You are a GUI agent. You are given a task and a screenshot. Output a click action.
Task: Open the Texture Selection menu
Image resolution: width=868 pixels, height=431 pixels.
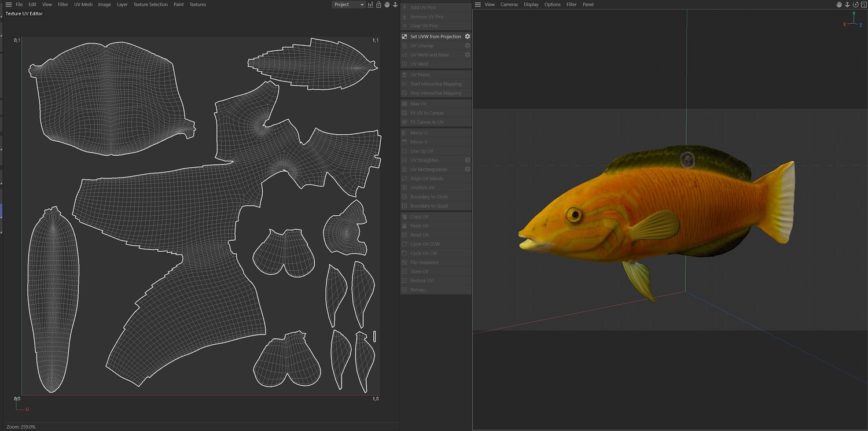[x=150, y=5]
